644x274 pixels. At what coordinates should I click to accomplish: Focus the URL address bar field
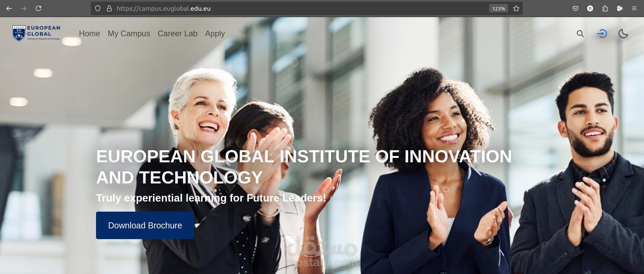[299, 8]
